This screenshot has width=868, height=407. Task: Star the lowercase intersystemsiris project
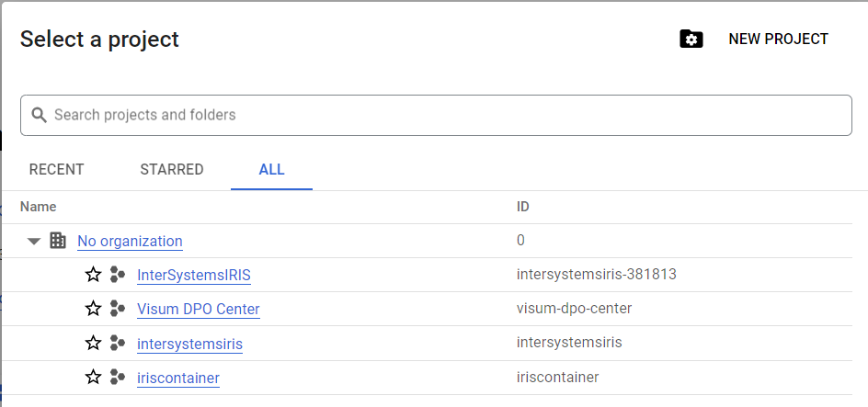[93, 343]
